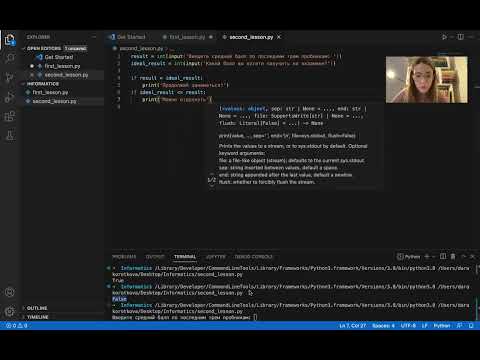This screenshot has height=360, width=480.
Task: Open first_lesson.py in Open Editors
Action: tap(62, 66)
